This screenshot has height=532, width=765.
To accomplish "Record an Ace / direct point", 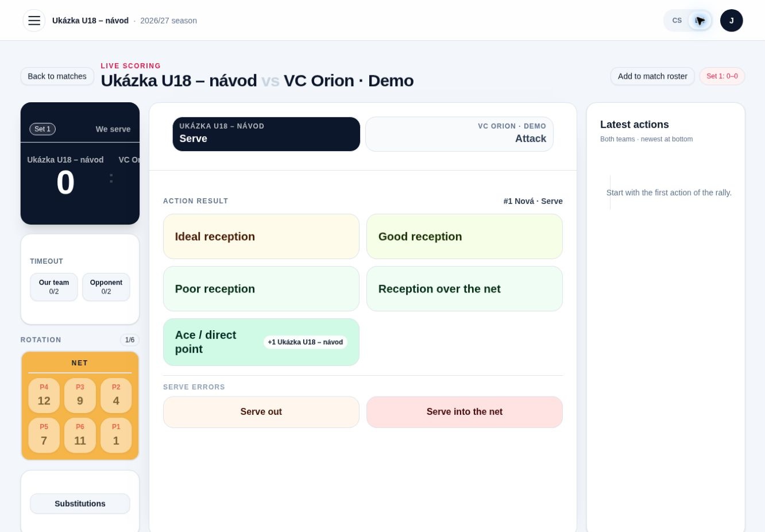I will tap(261, 342).
